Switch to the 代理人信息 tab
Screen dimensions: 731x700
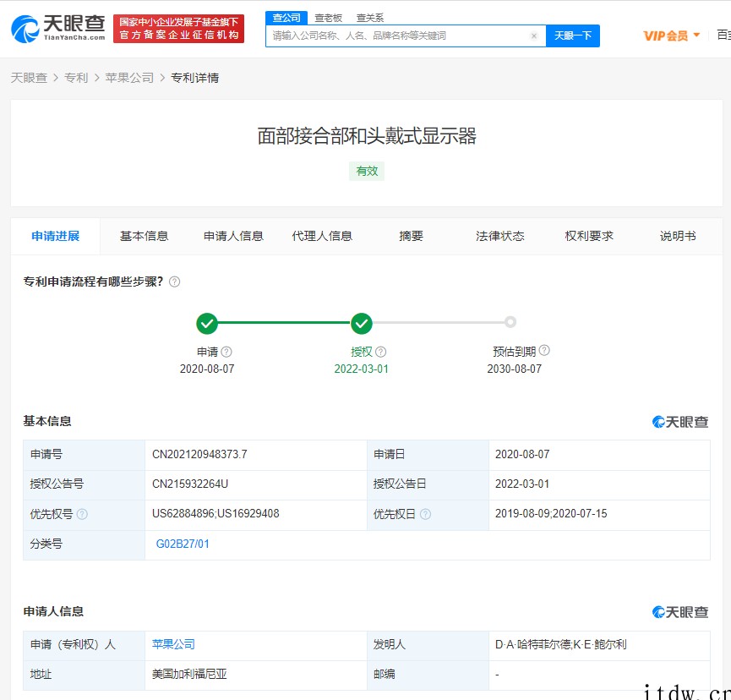point(322,237)
